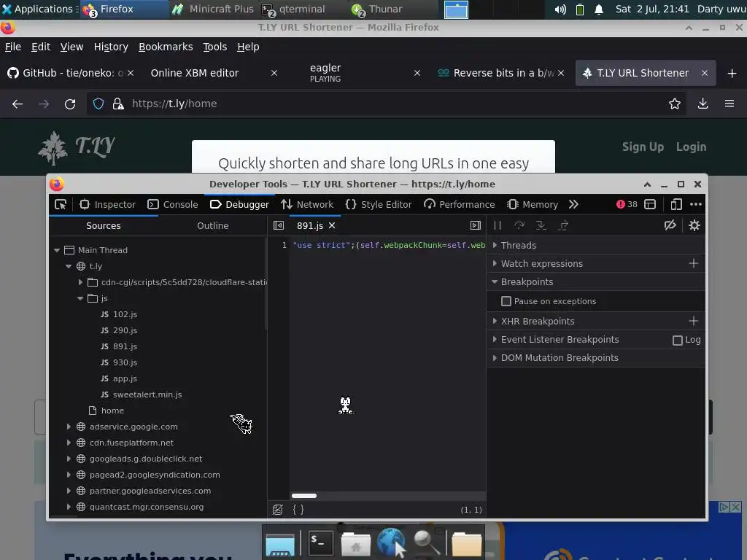Switch to the Sources tab
This screenshot has height=560, width=747.
(x=104, y=226)
